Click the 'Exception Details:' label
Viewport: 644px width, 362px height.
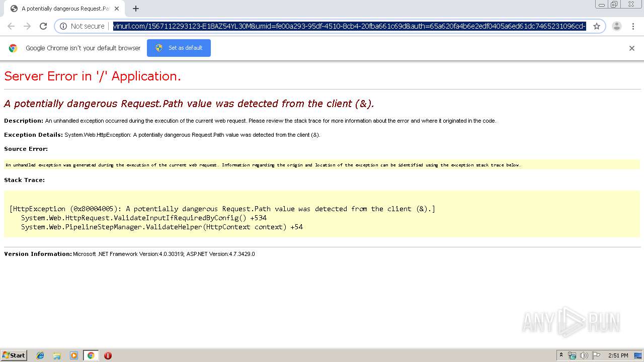click(x=33, y=135)
